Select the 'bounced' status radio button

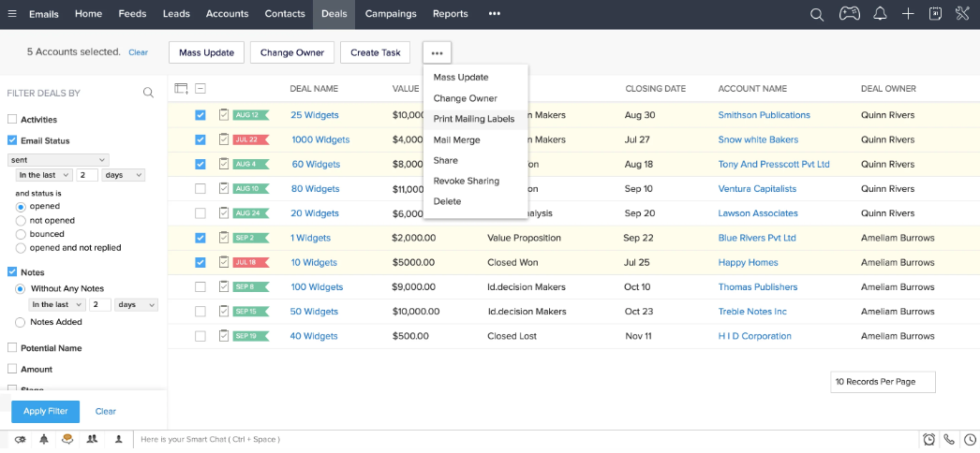[21, 234]
